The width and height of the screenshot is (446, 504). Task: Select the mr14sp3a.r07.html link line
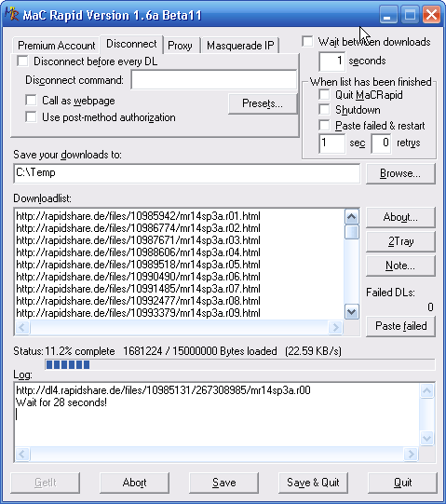tap(138, 289)
